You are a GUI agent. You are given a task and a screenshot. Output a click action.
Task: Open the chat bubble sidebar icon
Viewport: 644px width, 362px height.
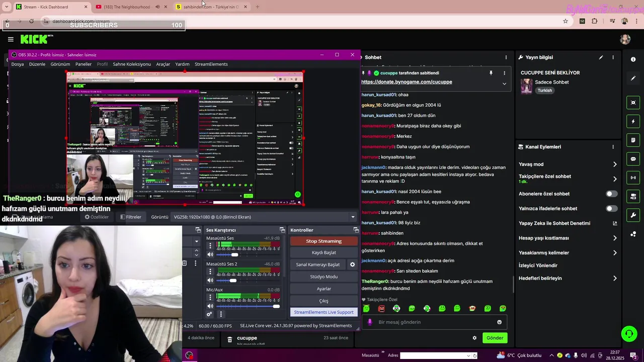(633, 159)
